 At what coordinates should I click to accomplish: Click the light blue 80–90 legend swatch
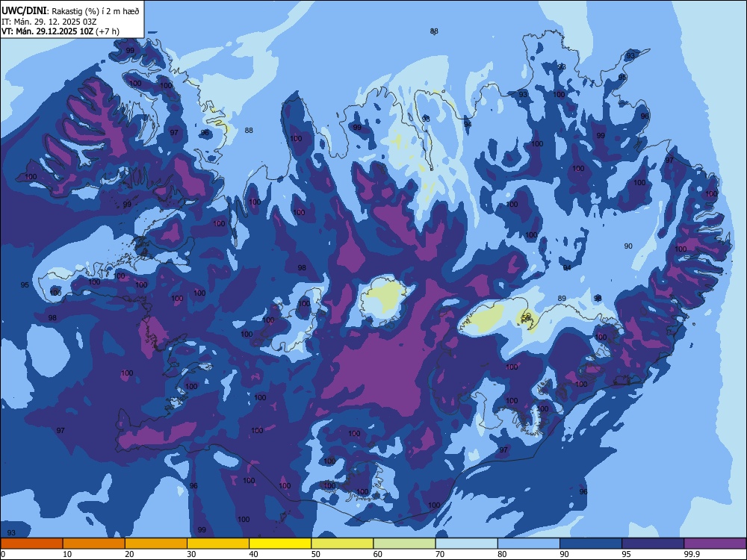click(529, 544)
